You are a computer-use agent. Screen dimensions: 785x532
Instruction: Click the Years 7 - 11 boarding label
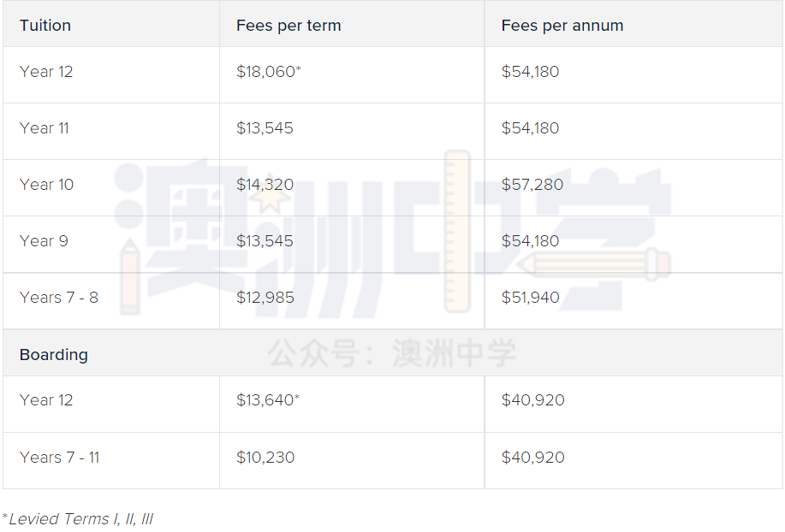[x=59, y=458]
